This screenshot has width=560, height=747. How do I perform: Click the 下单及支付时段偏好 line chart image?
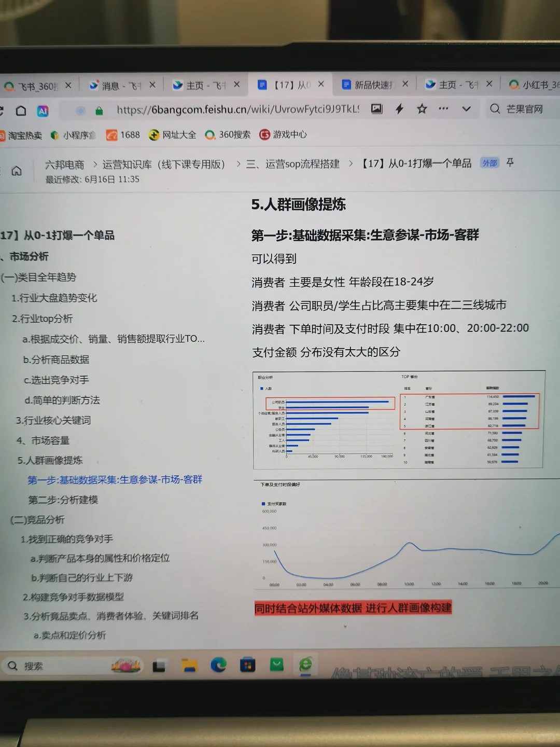click(x=407, y=535)
